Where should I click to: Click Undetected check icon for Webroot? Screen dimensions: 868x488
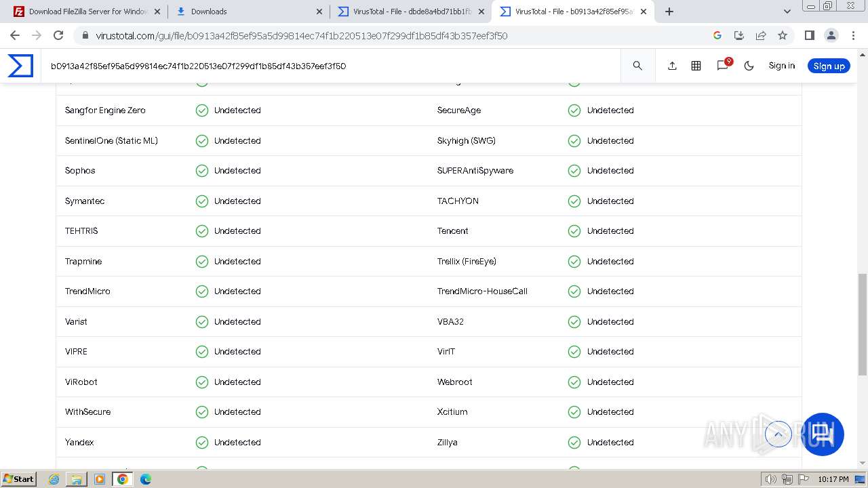[x=574, y=382]
